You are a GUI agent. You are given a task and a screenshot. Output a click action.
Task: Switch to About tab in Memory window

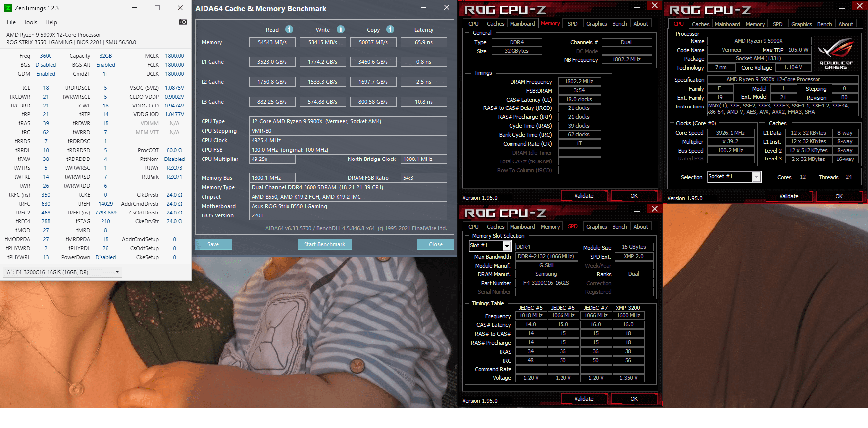tap(641, 24)
